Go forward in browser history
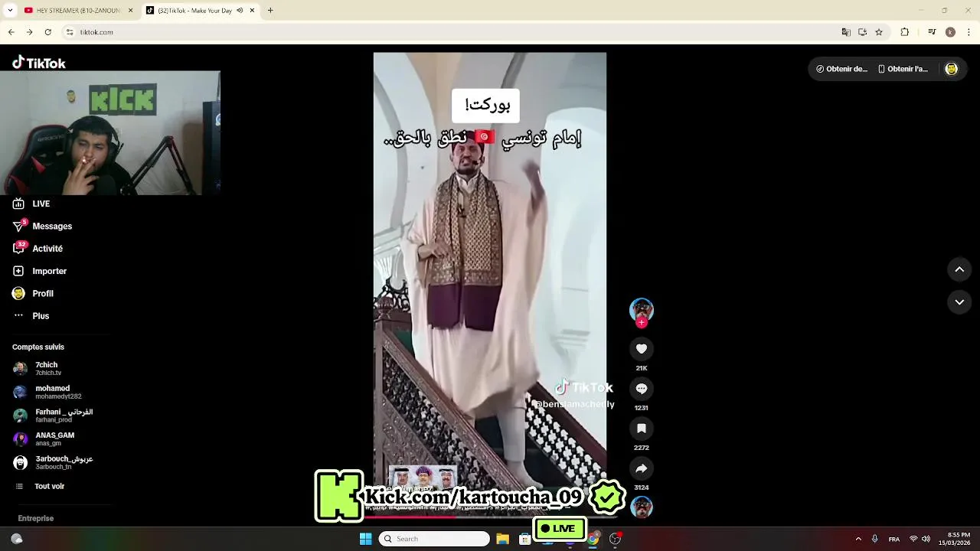980x551 pixels. (x=29, y=32)
